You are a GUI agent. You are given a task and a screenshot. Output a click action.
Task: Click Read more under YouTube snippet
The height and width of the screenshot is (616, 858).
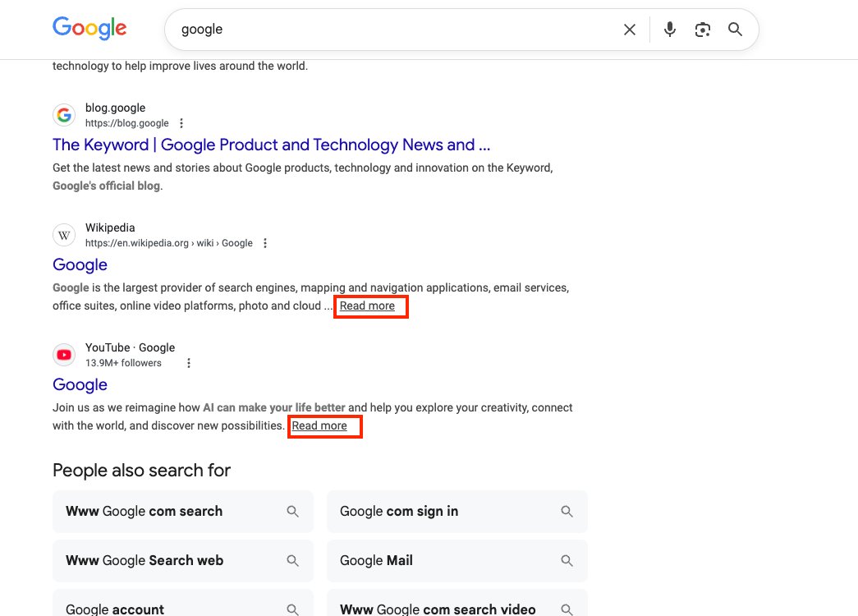[319, 426]
